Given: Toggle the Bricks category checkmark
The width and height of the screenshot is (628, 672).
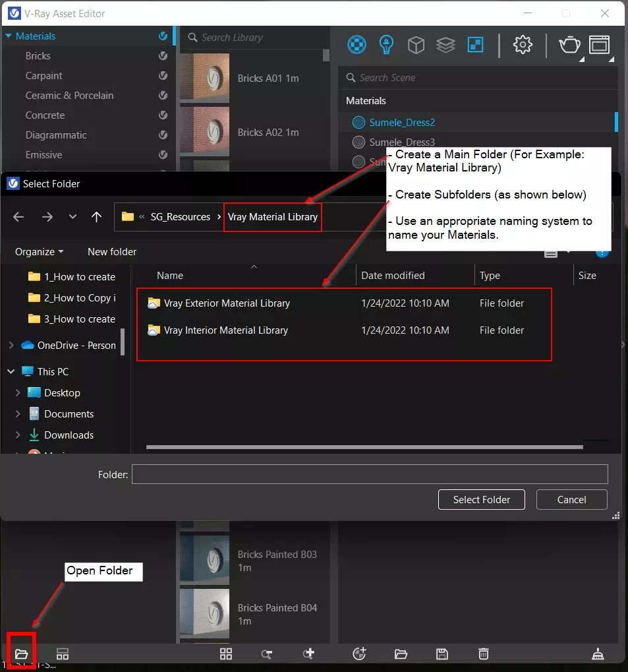Looking at the screenshot, I should (x=163, y=56).
